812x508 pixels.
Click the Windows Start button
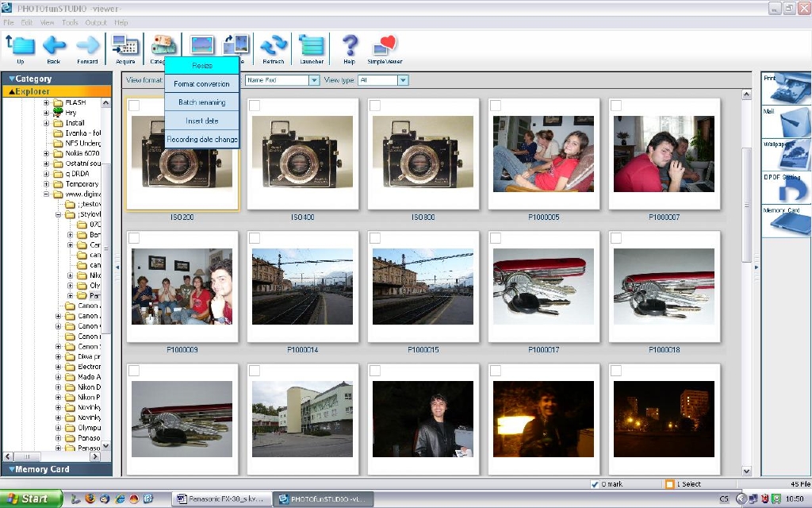coord(30,498)
